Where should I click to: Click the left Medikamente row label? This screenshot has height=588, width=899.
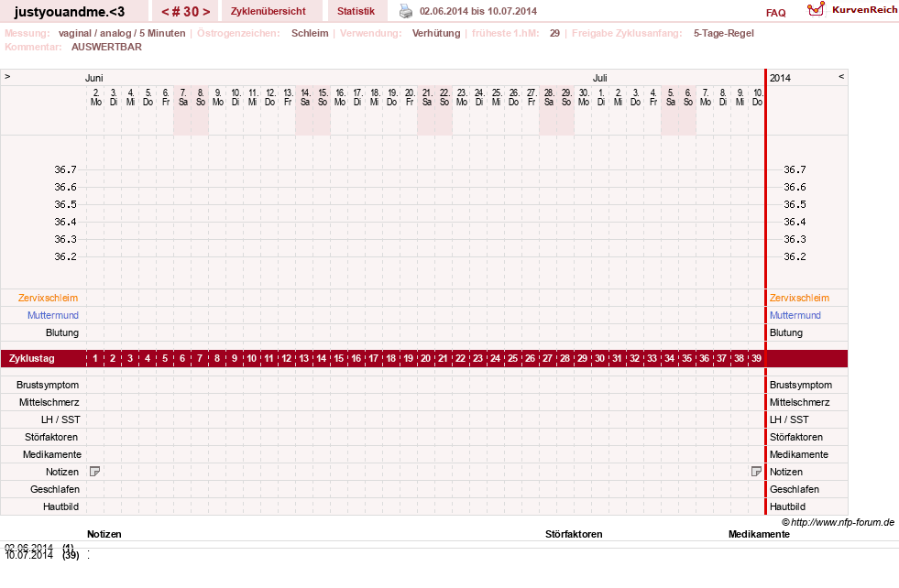52,454
